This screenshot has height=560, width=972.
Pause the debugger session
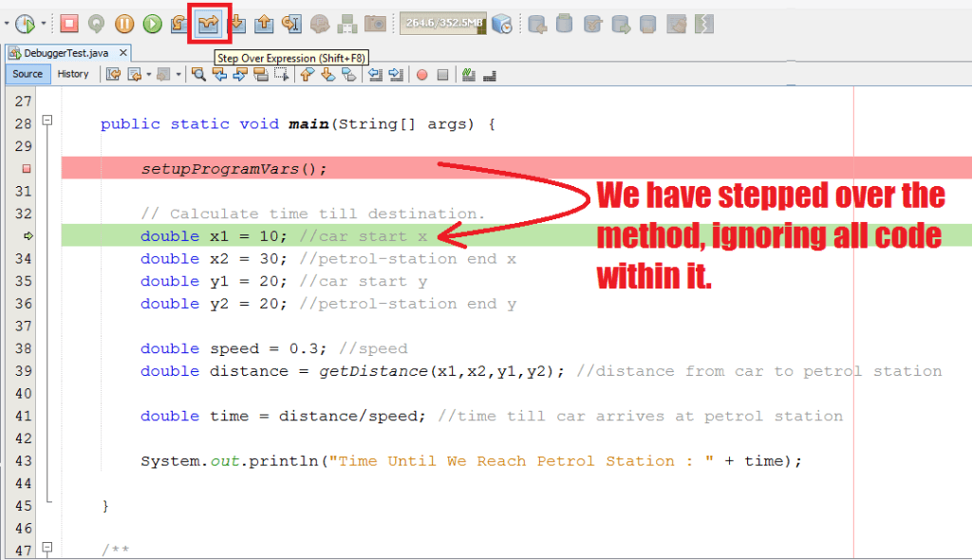coord(124,23)
